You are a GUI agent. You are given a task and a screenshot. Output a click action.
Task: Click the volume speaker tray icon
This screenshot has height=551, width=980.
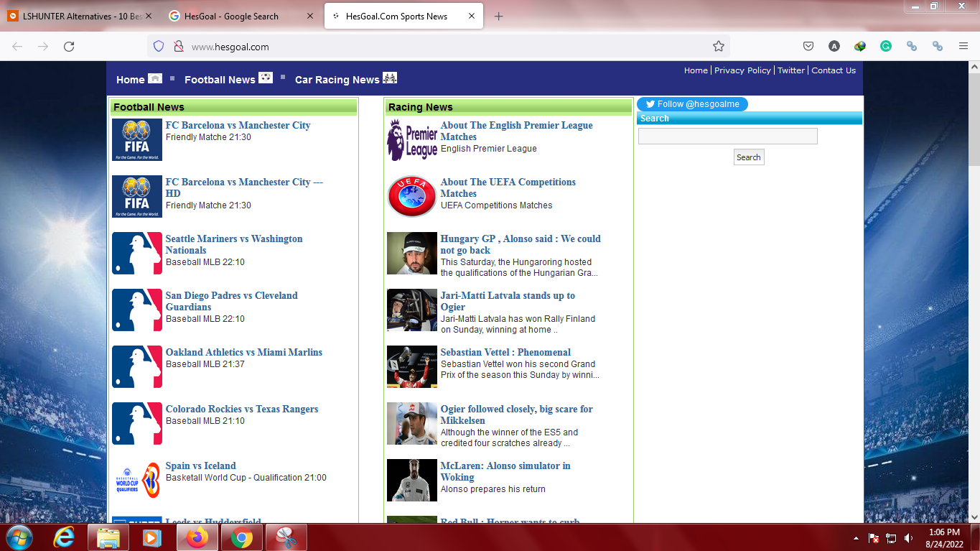[x=909, y=538]
